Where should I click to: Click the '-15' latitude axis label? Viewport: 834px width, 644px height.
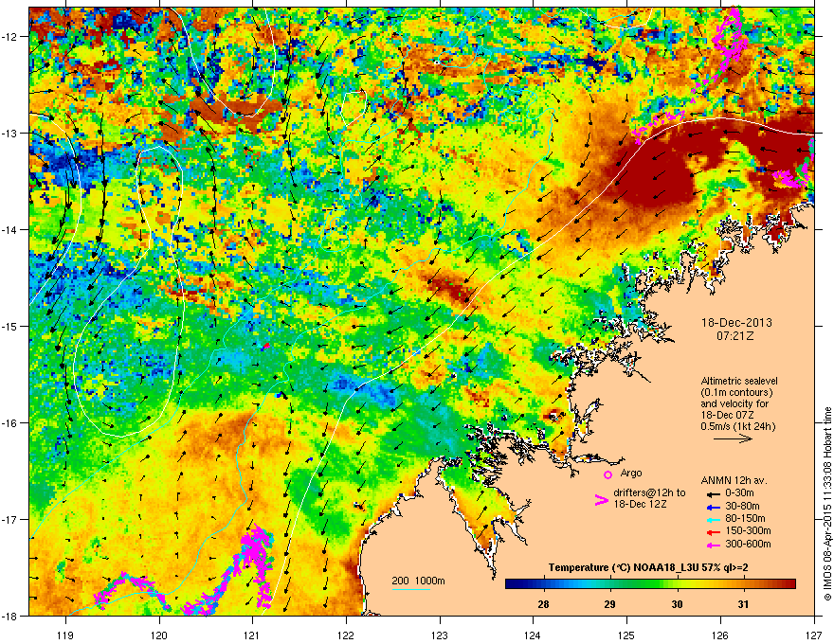click(x=10, y=326)
